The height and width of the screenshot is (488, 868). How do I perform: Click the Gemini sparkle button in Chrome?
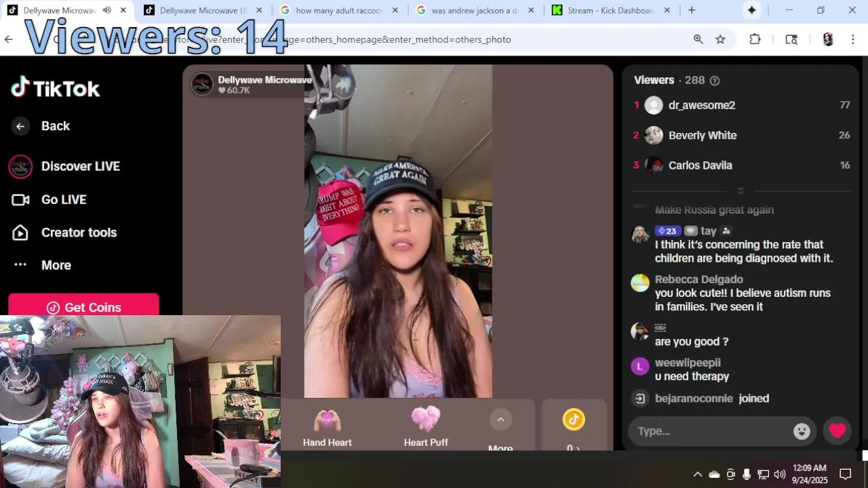pyautogui.click(x=752, y=10)
